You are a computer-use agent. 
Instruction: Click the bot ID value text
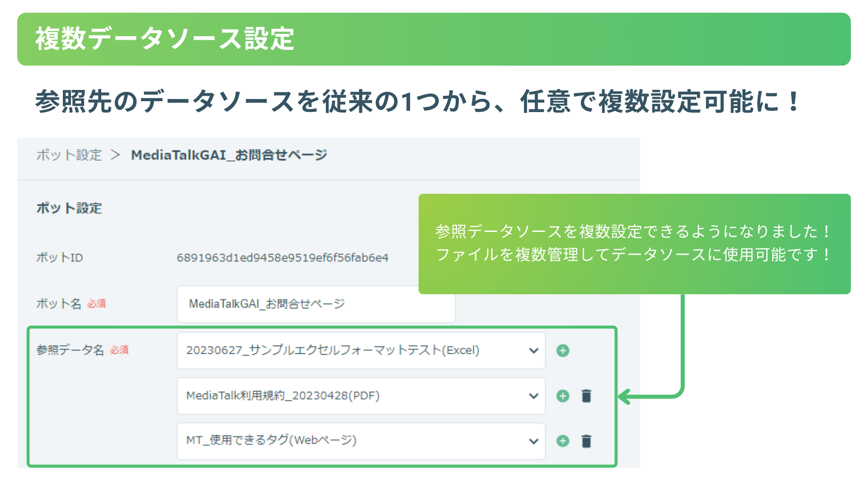(x=282, y=258)
